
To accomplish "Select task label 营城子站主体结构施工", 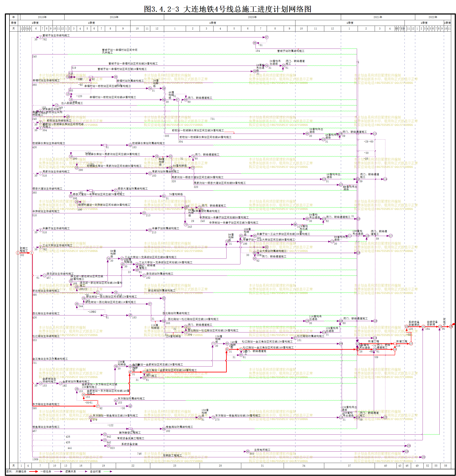I will click(x=56, y=36).
